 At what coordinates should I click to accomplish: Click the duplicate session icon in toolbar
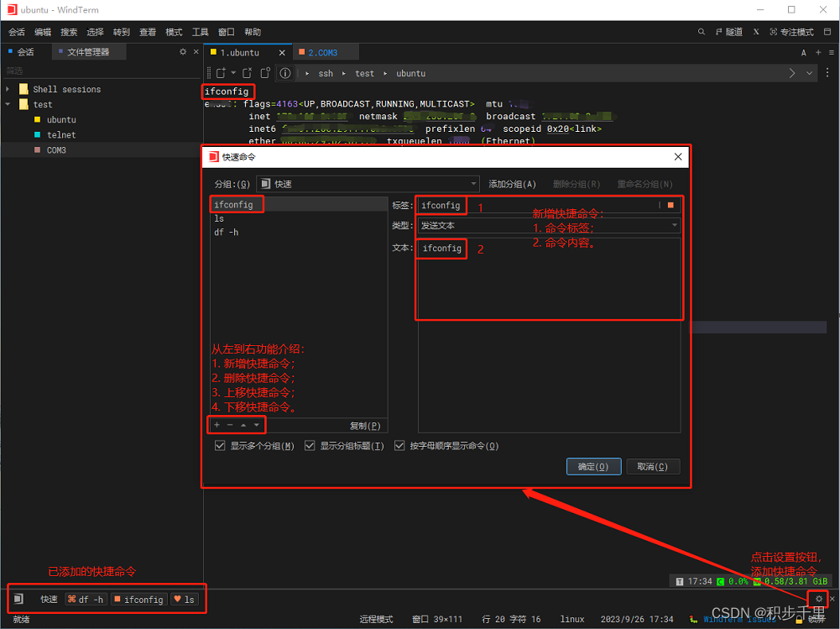(265, 73)
